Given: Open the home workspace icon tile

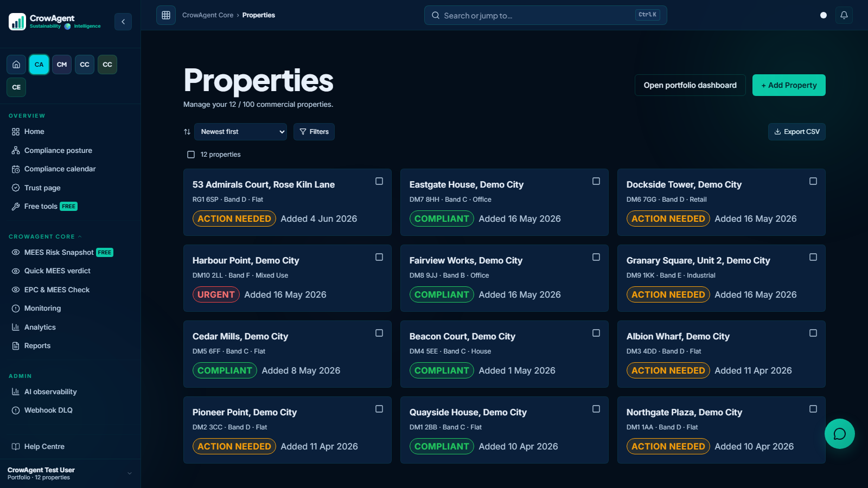Looking at the screenshot, I should tap(16, 65).
